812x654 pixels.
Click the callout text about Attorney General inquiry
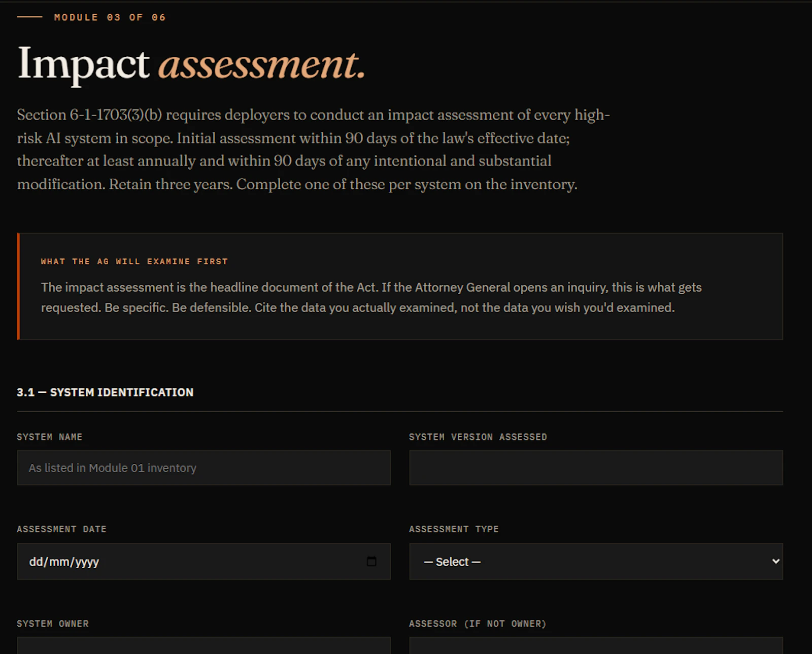(x=371, y=297)
